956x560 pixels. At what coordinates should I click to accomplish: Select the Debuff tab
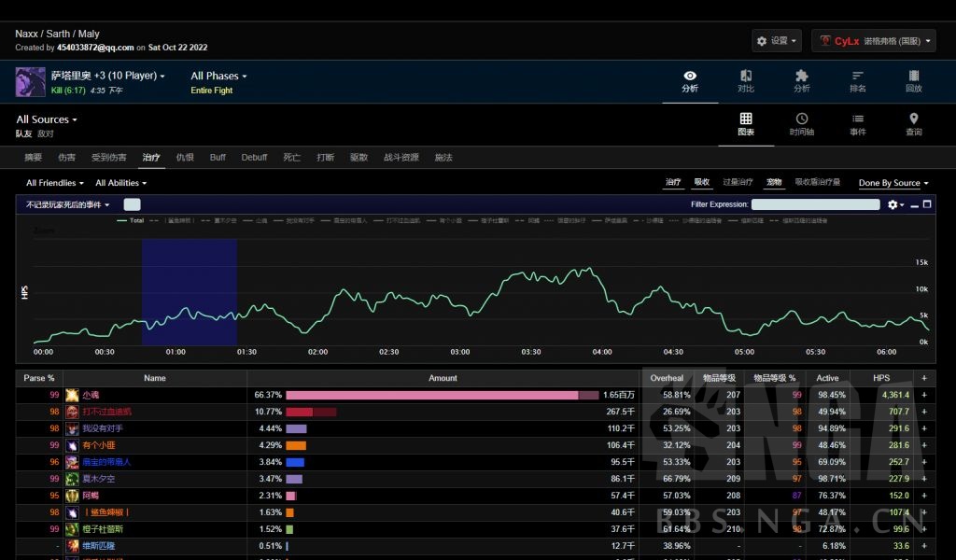(x=254, y=158)
